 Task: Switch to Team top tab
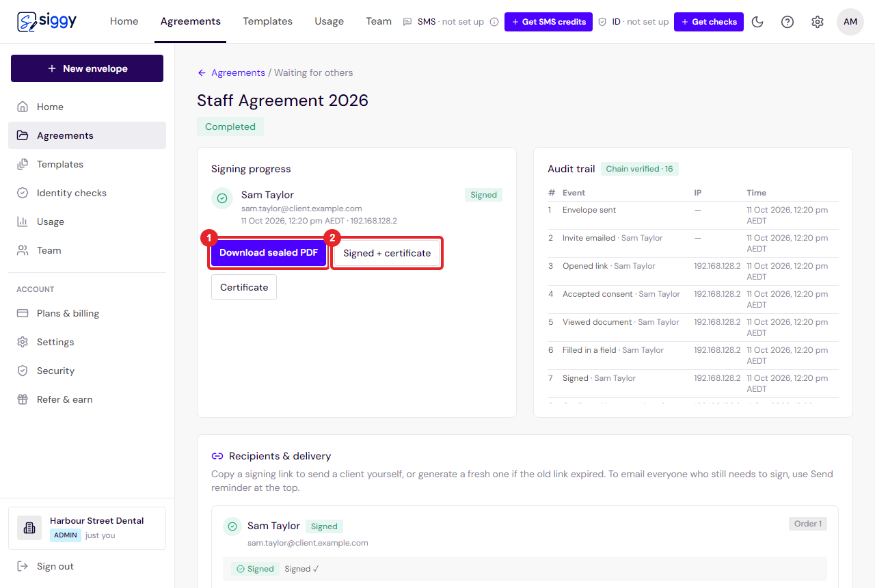(x=378, y=21)
